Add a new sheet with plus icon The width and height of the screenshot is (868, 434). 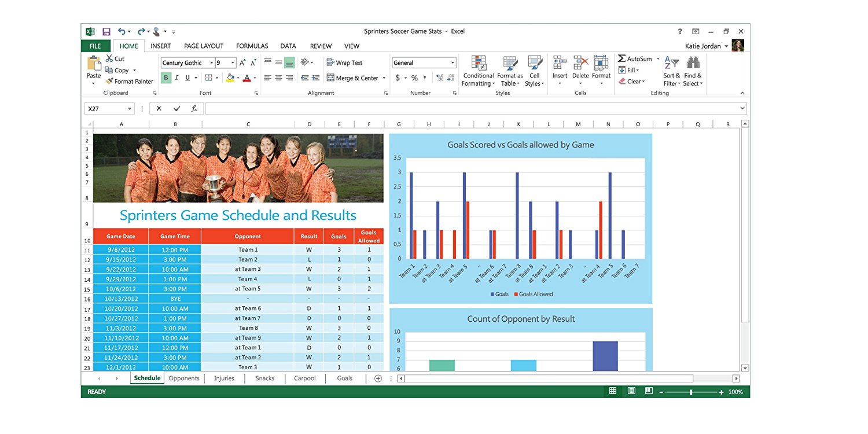coord(378,378)
